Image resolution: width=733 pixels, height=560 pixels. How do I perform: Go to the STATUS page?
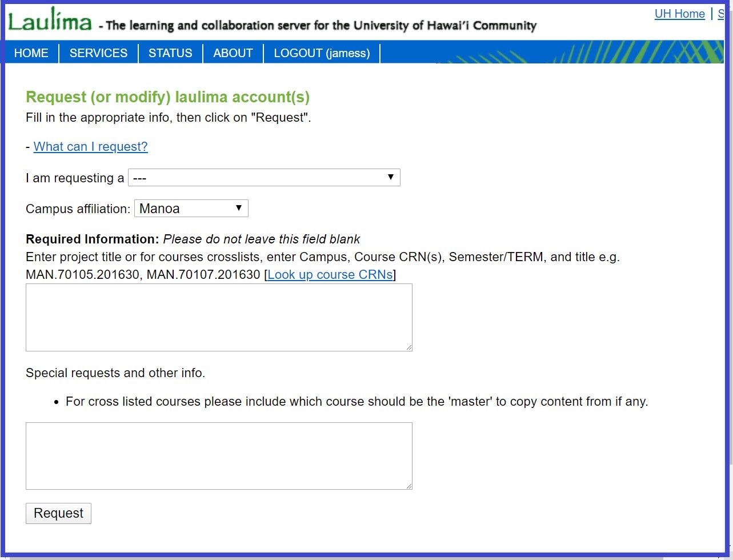[170, 53]
